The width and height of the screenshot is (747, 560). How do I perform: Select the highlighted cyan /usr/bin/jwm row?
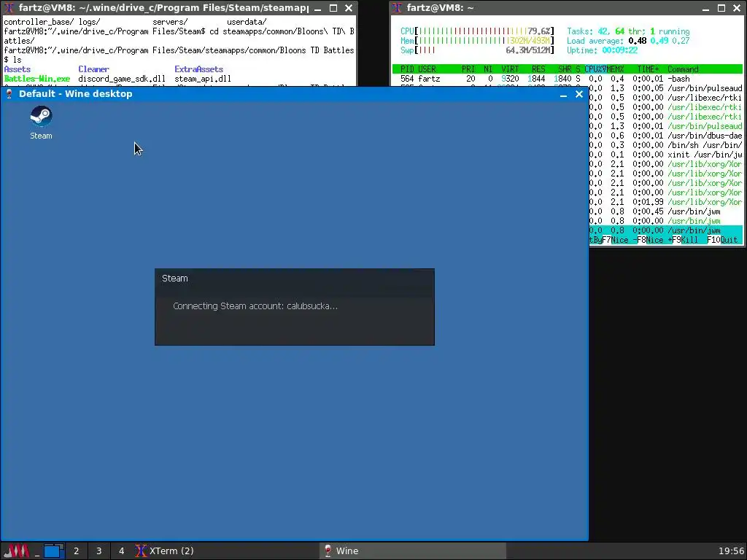tap(665, 230)
